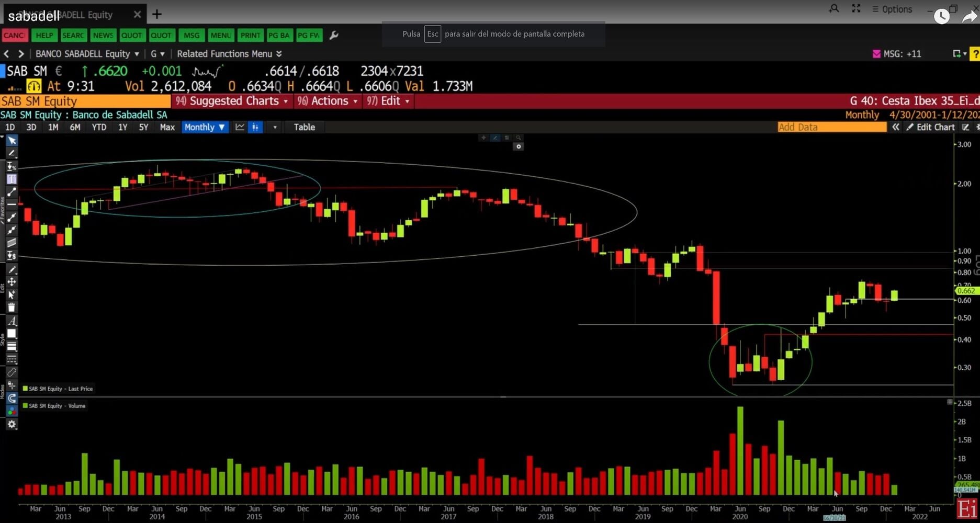Choose the annotation pencil tool
This screenshot has width=980, height=523.
click(x=12, y=153)
